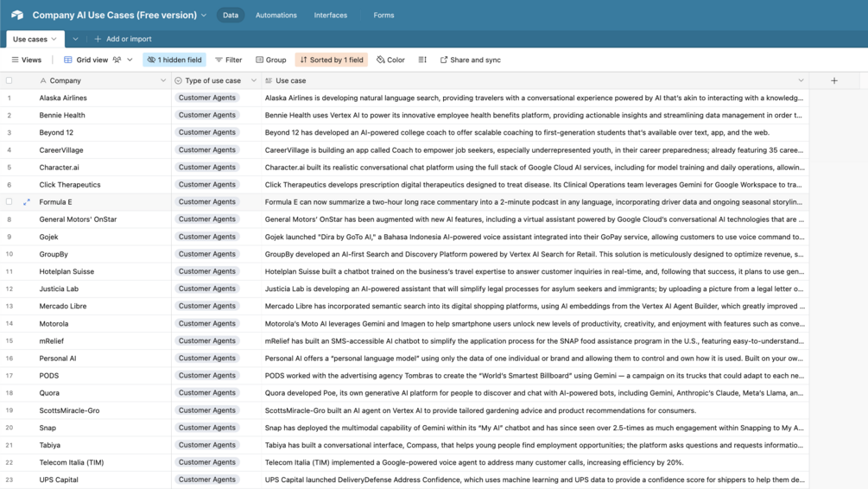Image resolution: width=868 pixels, height=489 pixels.
Task: Select the Quora company cell
Action: click(x=103, y=392)
